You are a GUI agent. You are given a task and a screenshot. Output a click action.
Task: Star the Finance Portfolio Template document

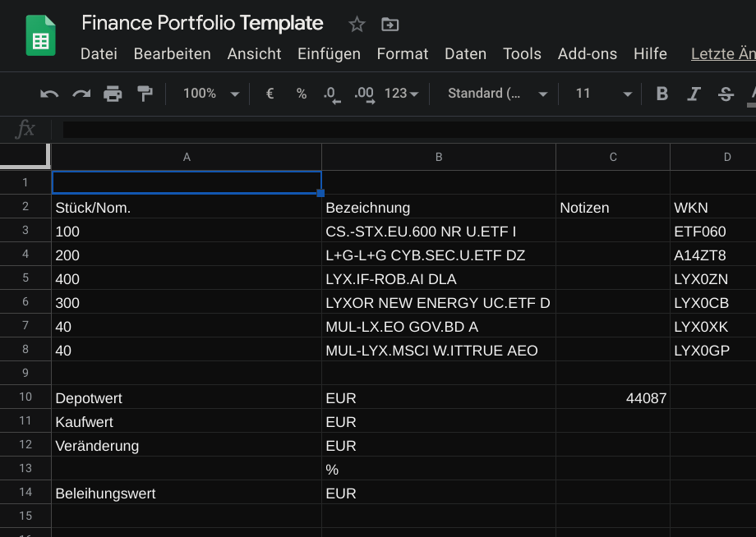[357, 24]
